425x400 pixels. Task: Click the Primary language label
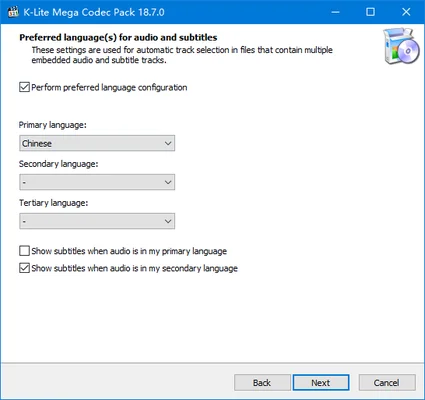(53, 125)
